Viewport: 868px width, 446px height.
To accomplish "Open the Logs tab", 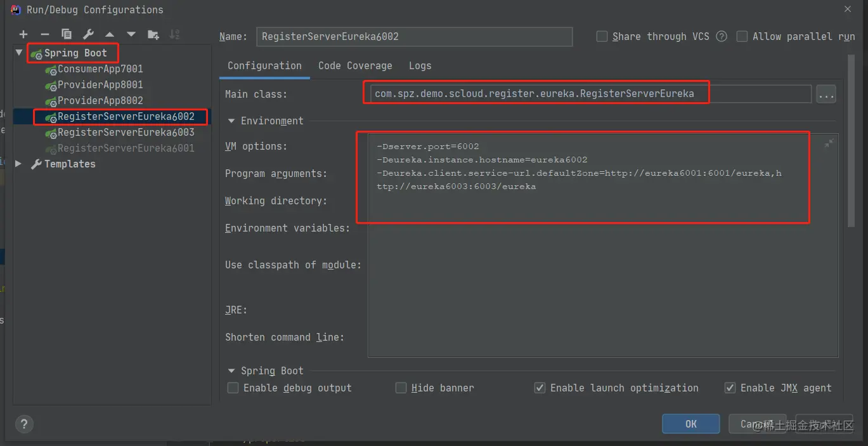I will click(x=420, y=65).
